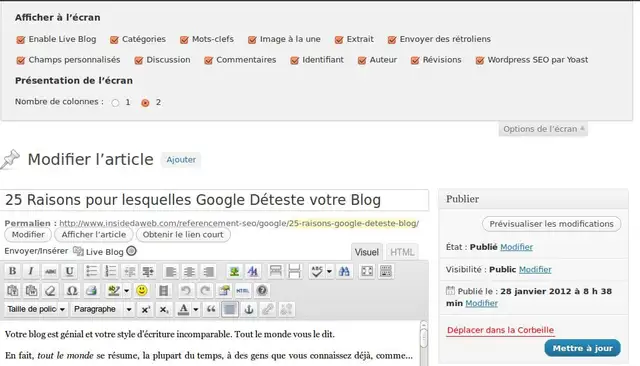Screen dimensions: 640x366
Task: Insert embedded media with the film icon
Action: (164, 291)
